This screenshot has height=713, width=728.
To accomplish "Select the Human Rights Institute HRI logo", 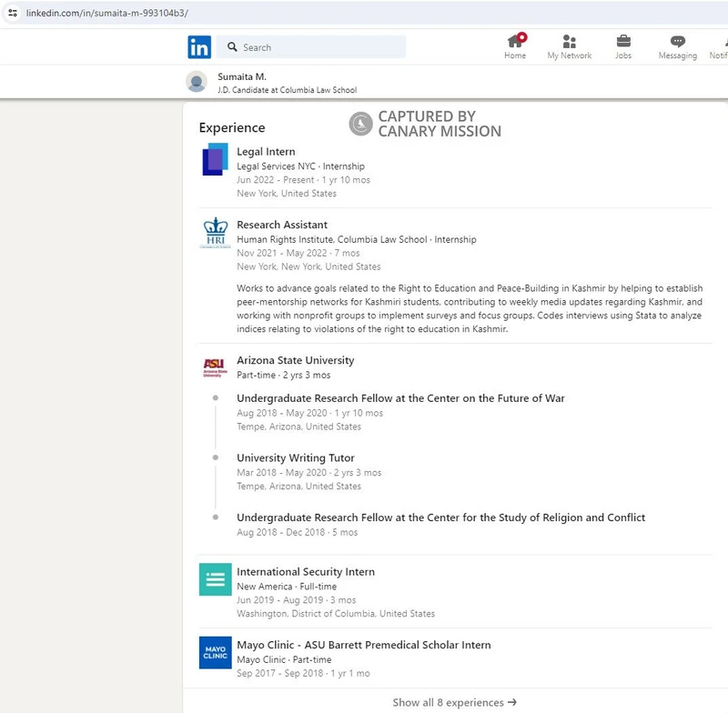I will 216,234.
